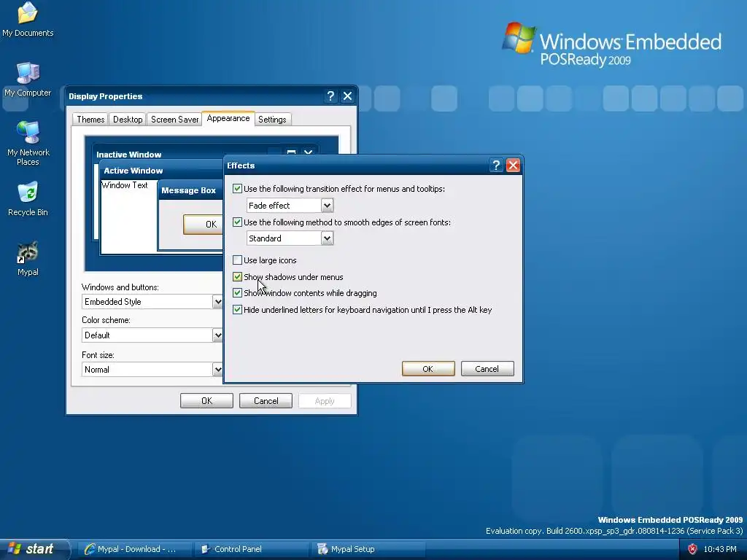Open the Start menu
This screenshot has width=747, height=560.
click(34, 549)
